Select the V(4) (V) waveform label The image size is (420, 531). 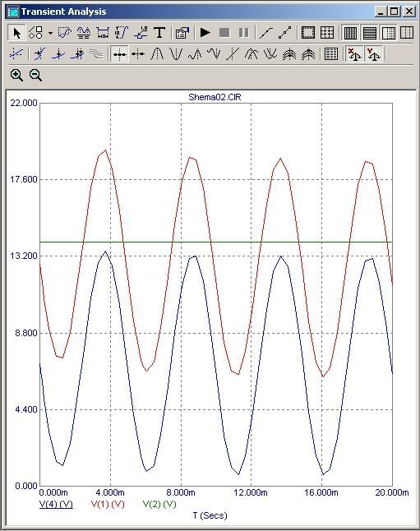click(x=56, y=504)
